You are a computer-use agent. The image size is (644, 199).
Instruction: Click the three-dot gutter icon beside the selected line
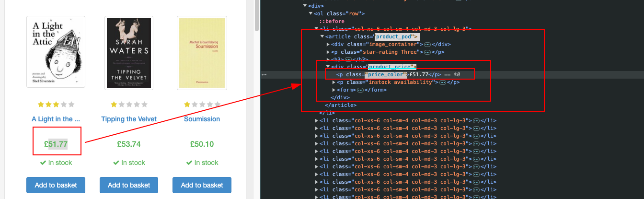click(x=264, y=75)
